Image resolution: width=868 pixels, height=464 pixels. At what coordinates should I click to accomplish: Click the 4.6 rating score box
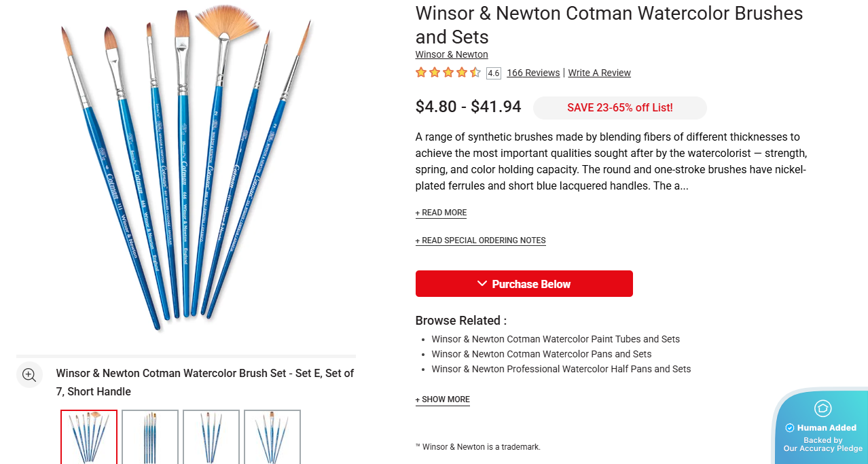click(494, 73)
